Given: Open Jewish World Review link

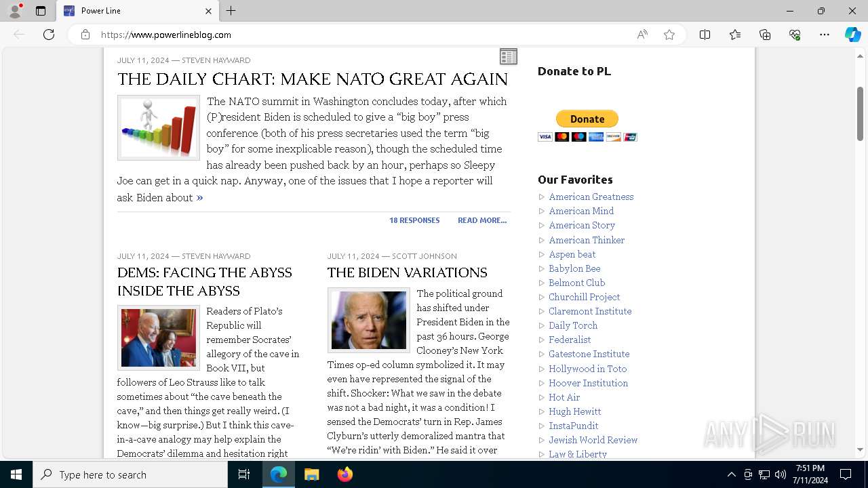Looking at the screenshot, I should tap(593, 440).
